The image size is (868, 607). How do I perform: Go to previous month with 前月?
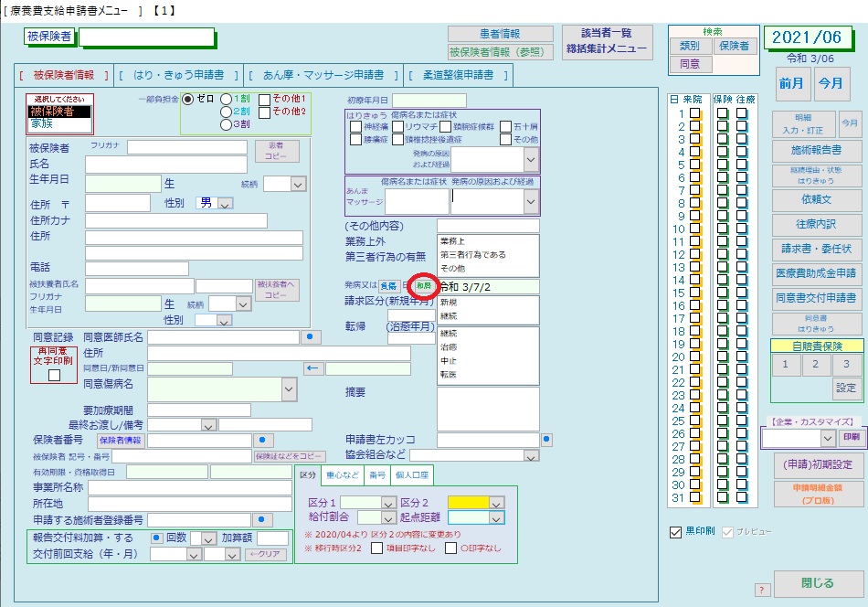coord(791,83)
